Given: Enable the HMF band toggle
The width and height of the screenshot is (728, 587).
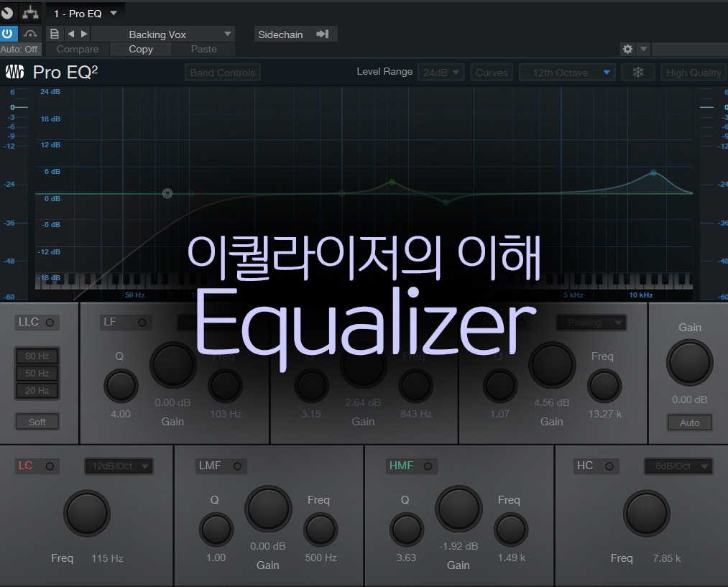Looking at the screenshot, I should (x=428, y=466).
